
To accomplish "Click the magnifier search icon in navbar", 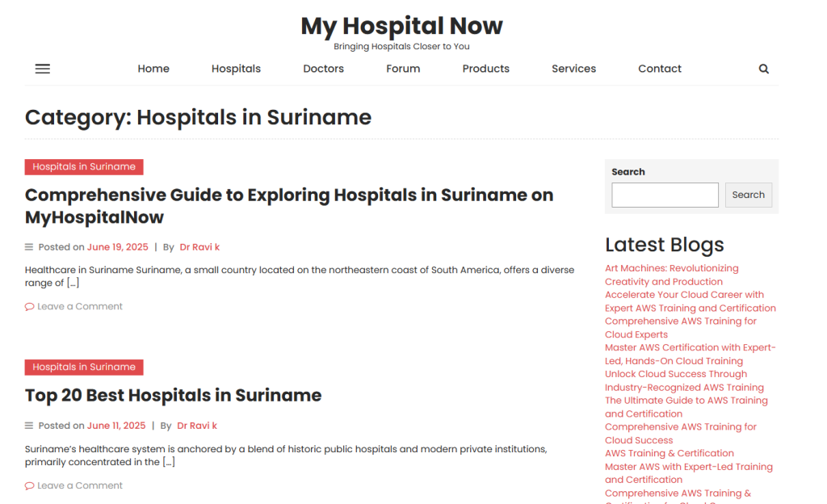I will pos(763,69).
